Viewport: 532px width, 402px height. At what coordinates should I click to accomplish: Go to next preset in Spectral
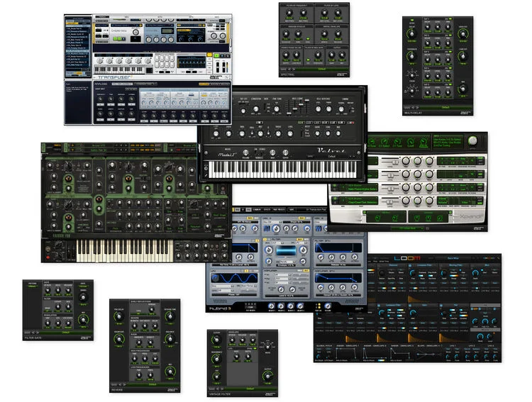click(x=294, y=69)
